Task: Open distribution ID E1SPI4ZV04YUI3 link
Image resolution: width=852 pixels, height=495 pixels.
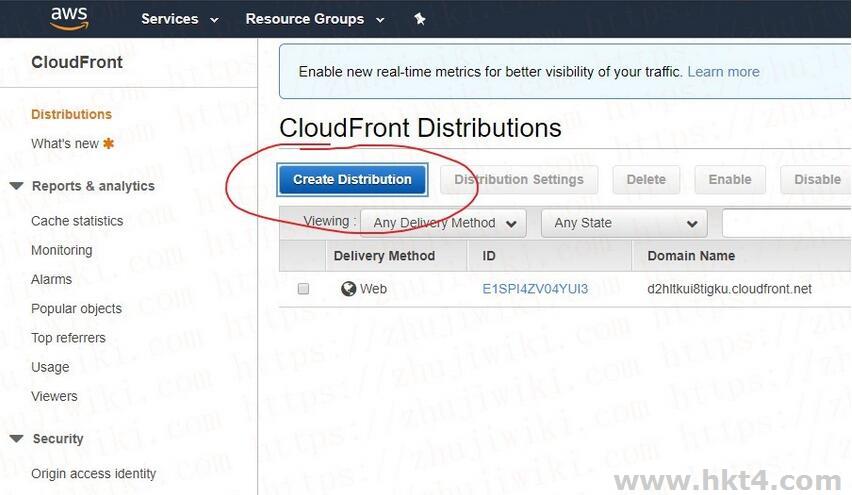Action: tap(535, 289)
